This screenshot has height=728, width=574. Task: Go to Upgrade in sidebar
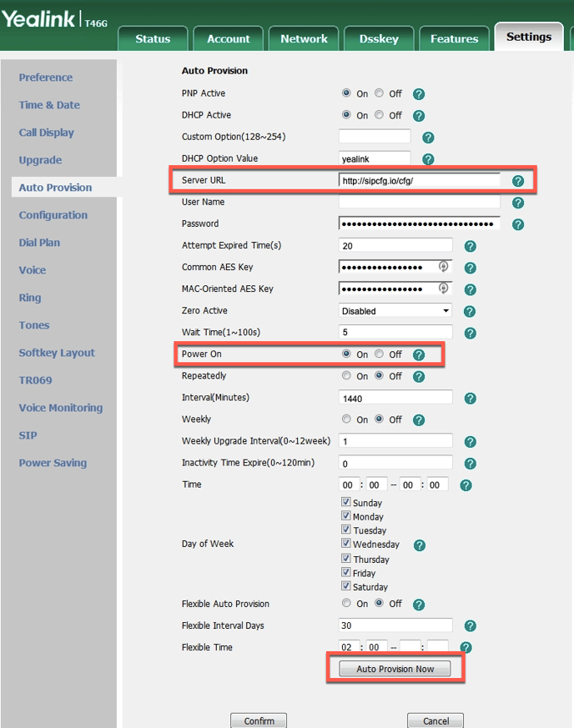(40, 160)
